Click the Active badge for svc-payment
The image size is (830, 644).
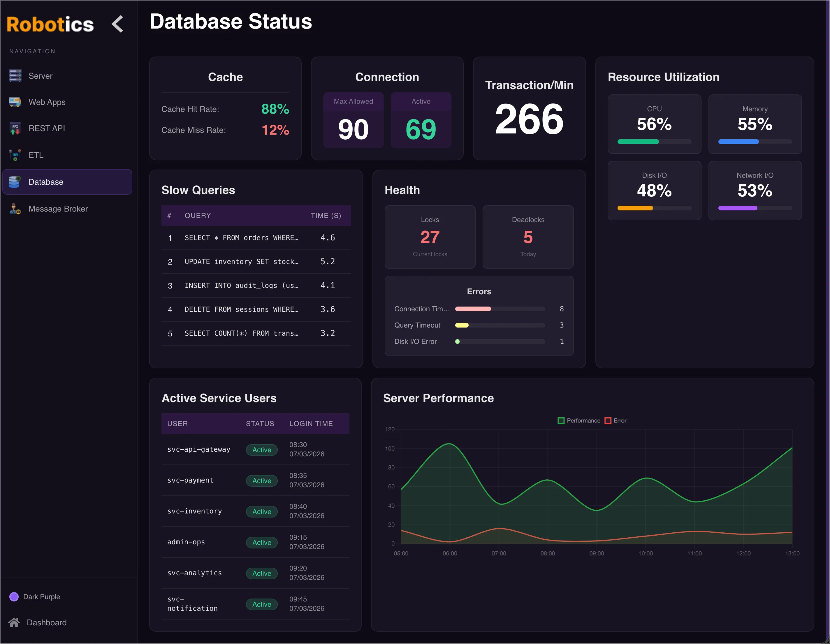coord(261,481)
